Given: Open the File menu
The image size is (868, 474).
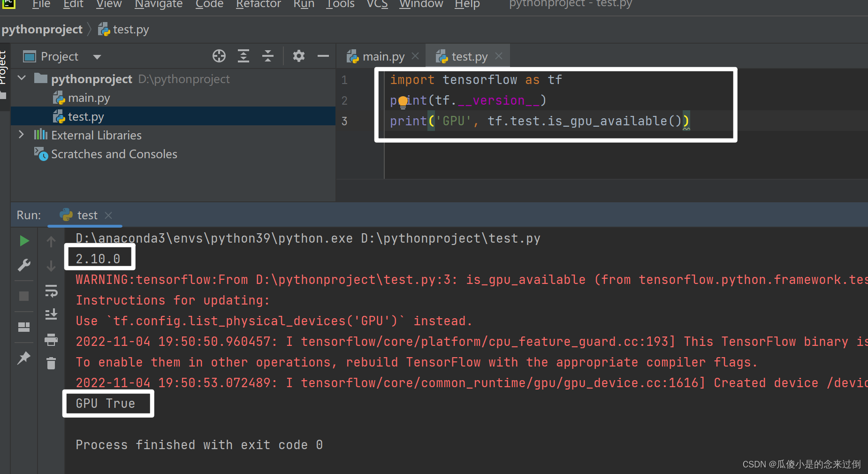Looking at the screenshot, I should (x=41, y=4).
